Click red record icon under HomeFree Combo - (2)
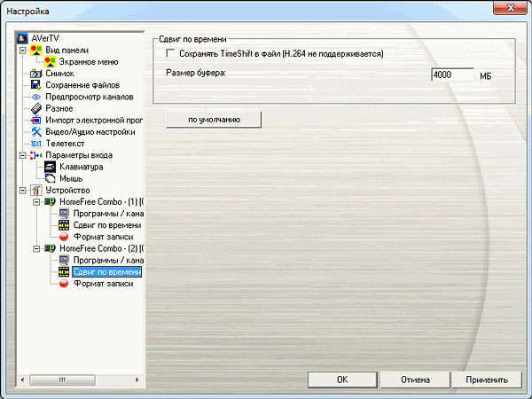Image resolution: width=532 pixels, height=399 pixels. tap(64, 284)
